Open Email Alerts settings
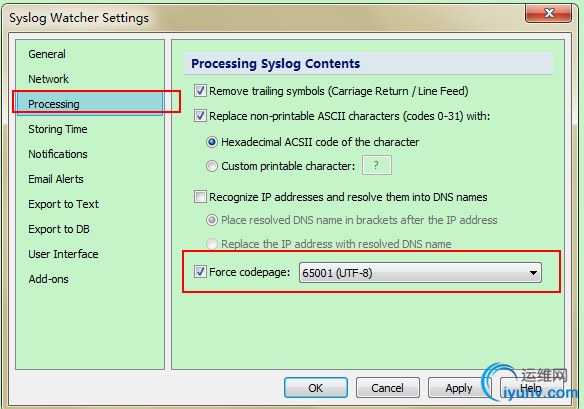This screenshot has height=409, width=584. 56,179
